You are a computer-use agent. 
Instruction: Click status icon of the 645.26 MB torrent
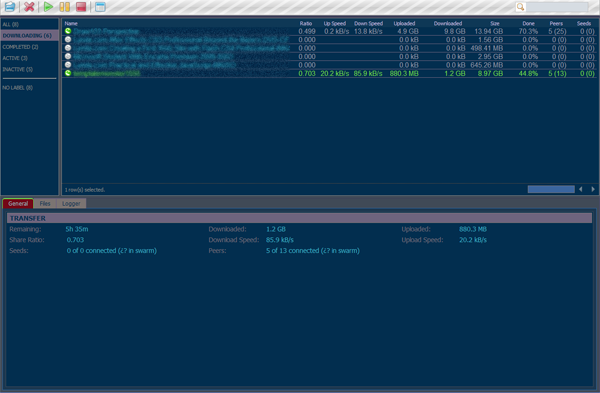tap(68, 65)
